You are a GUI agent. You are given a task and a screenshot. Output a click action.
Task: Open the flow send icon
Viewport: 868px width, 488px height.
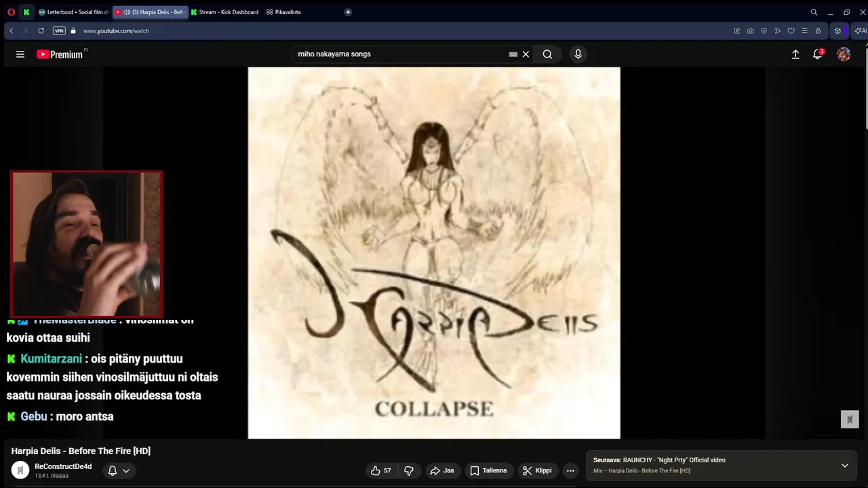click(777, 30)
